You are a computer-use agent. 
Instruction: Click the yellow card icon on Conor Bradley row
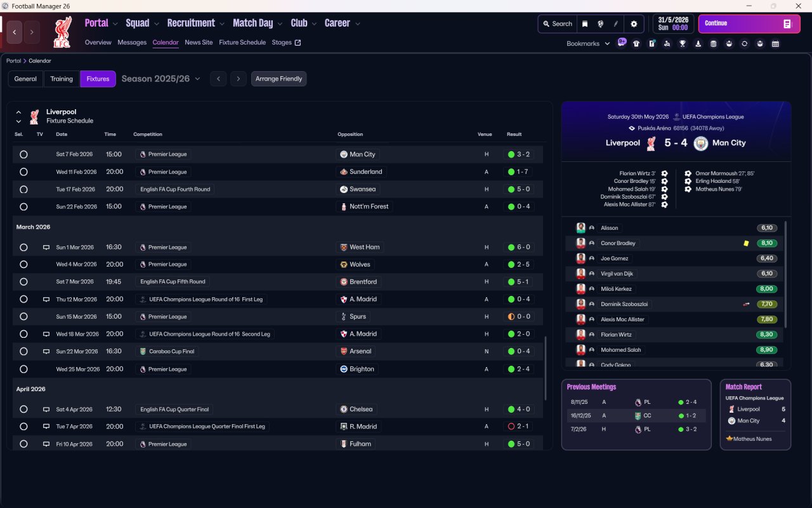click(x=746, y=243)
